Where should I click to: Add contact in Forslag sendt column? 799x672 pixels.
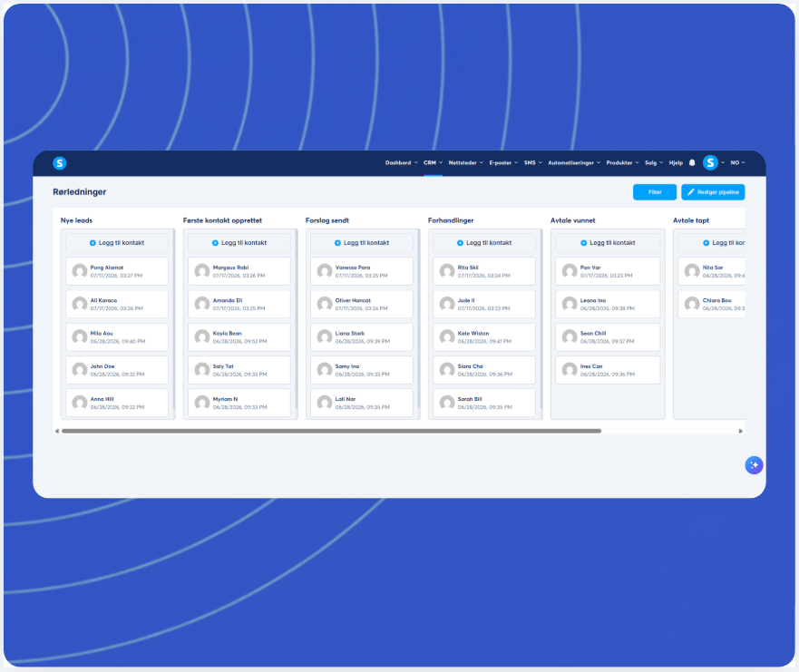point(362,243)
